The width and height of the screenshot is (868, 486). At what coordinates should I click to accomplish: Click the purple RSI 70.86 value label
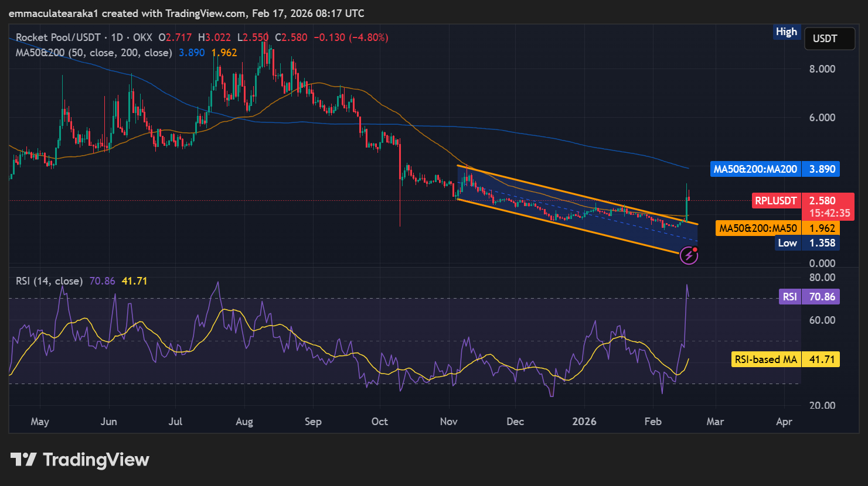click(x=809, y=297)
